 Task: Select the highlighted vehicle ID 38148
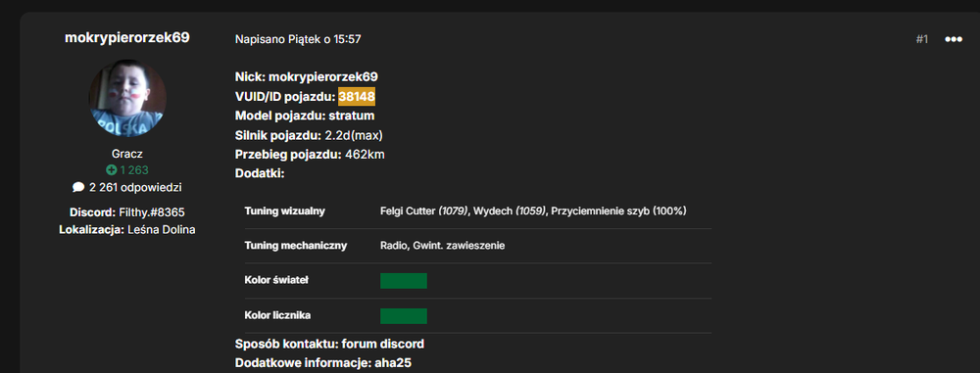(357, 97)
